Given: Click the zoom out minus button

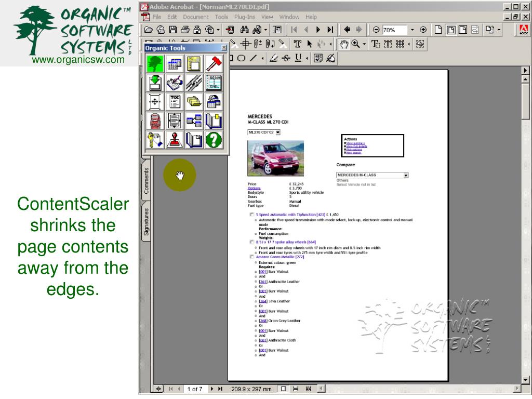Looking at the screenshot, I should (x=376, y=30).
